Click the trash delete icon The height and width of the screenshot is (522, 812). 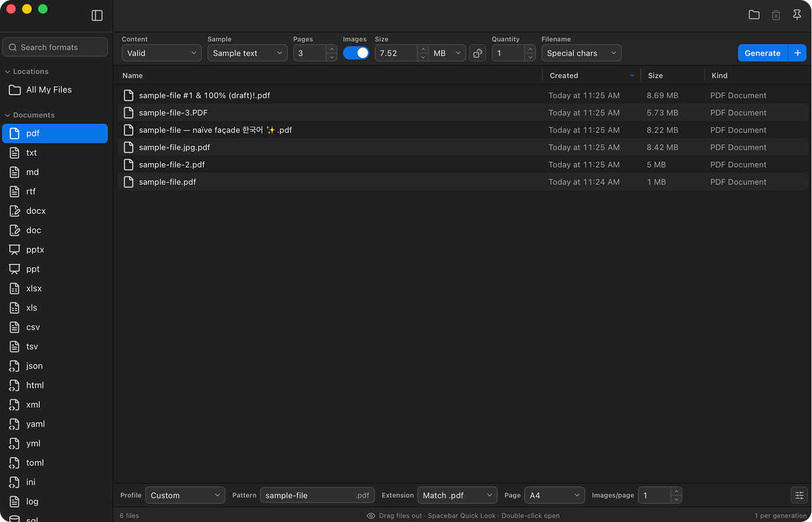pos(776,15)
